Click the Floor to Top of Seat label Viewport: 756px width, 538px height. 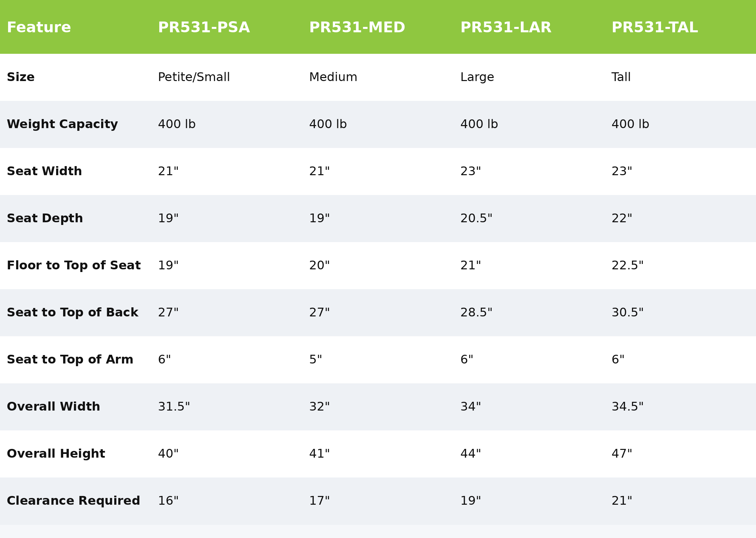coord(74,266)
